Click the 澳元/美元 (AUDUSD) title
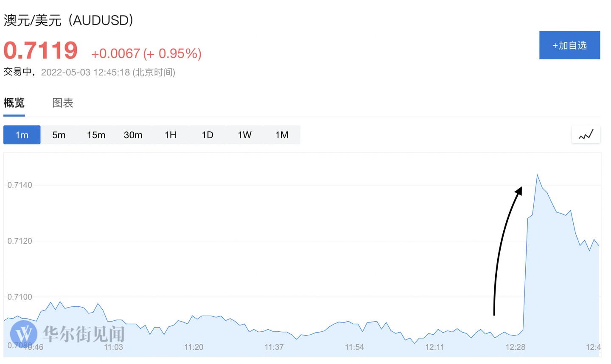The width and height of the screenshot is (611, 364). click(x=69, y=20)
